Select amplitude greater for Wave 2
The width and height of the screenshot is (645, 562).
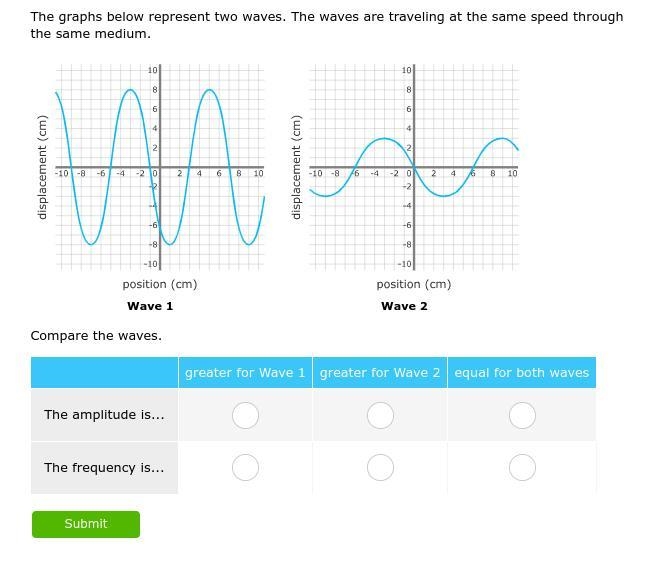coord(380,415)
